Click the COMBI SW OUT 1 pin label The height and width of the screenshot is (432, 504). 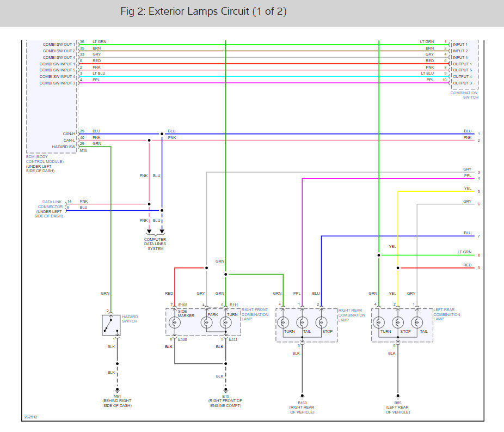point(59,44)
